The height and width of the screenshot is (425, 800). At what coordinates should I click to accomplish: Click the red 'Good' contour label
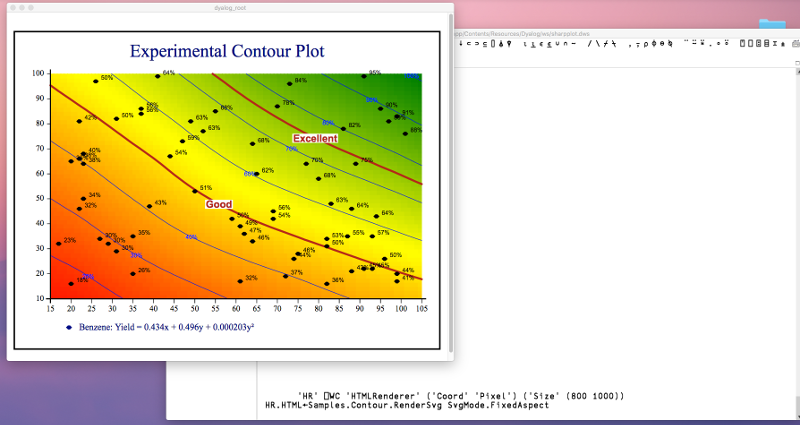219,204
